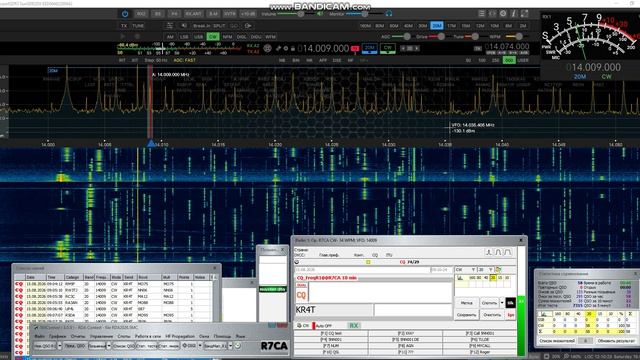Click the lock icon left of frequency
Image resolution: width=640 pixels, height=360 pixels.
[293, 49]
